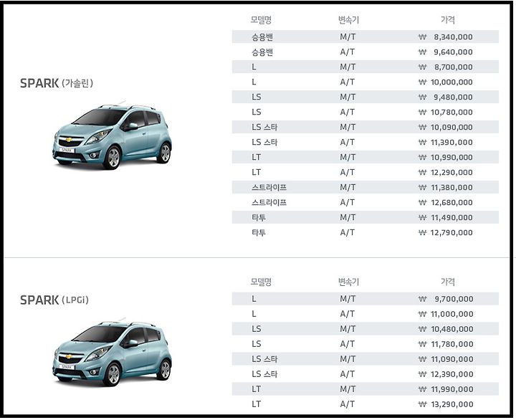This screenshot has height=420, width=516.
Task: Click the LPGi price ₩ 11,090,000
Action: pos(446,359)
